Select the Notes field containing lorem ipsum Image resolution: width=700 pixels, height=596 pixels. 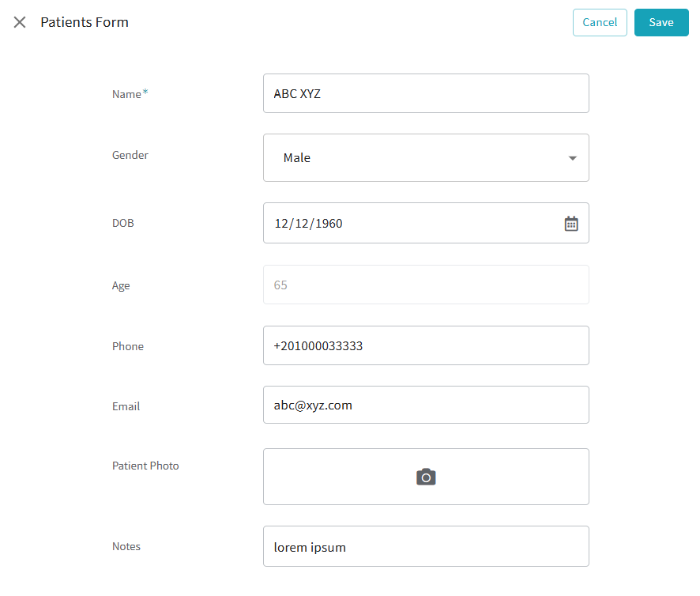426,546
